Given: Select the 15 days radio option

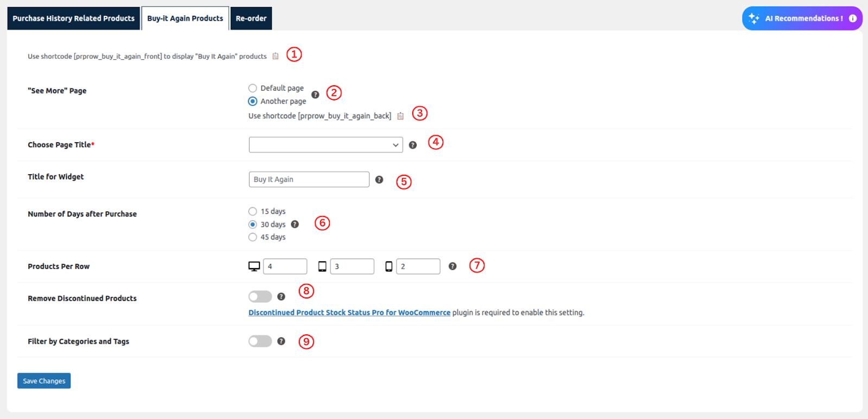Looking at the screenshot, I should 253,211.
